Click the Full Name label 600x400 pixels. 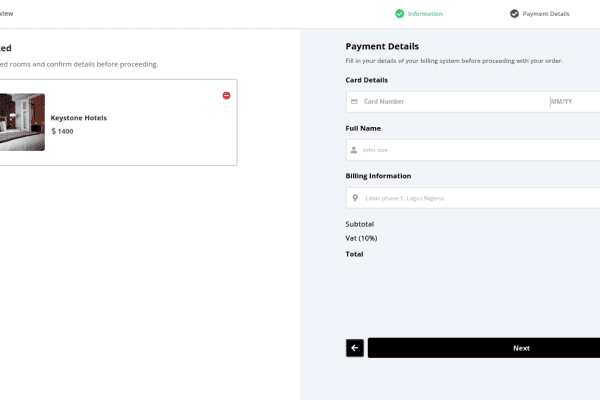363,128
